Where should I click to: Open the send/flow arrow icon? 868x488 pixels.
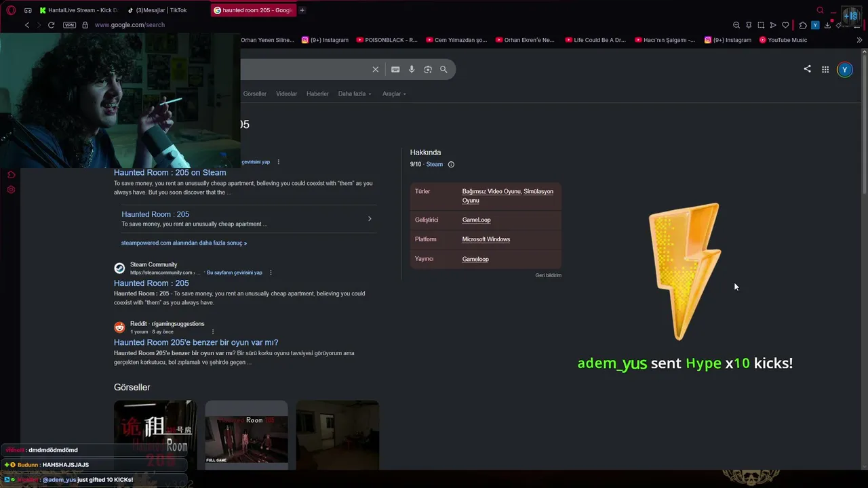click(773, 25)
